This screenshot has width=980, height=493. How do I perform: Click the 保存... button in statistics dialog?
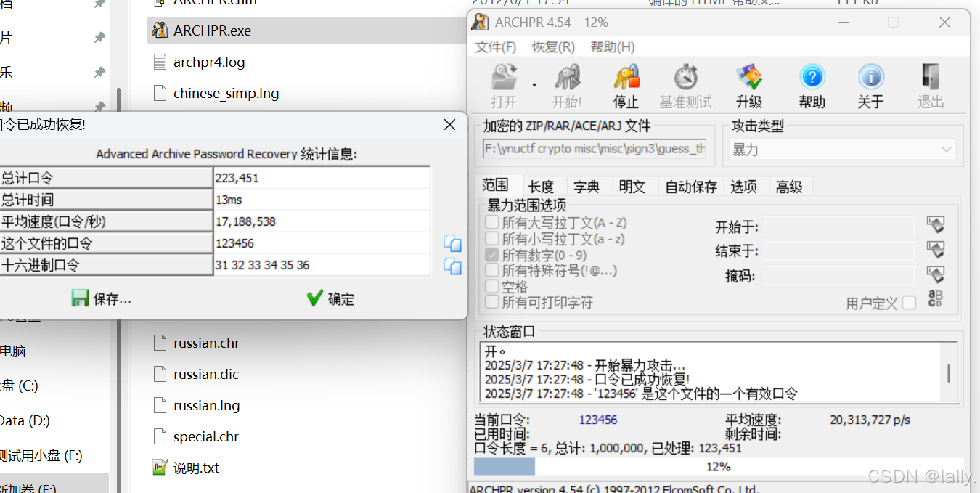[x=102, y=298]
